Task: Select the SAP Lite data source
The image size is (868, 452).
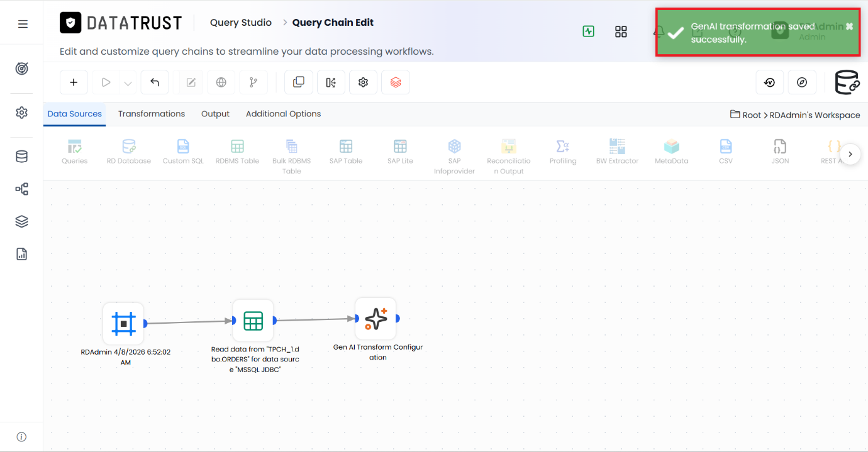Action: pos(400,152)
